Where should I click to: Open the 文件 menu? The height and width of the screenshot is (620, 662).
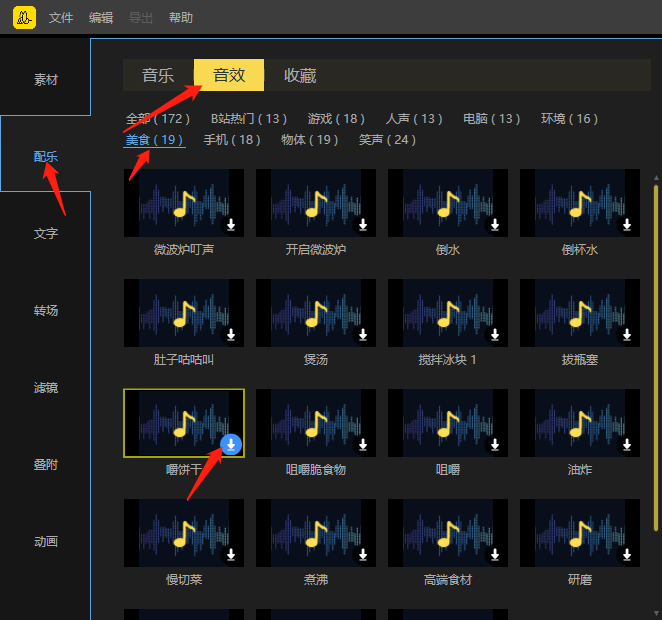tap(61, 18)
